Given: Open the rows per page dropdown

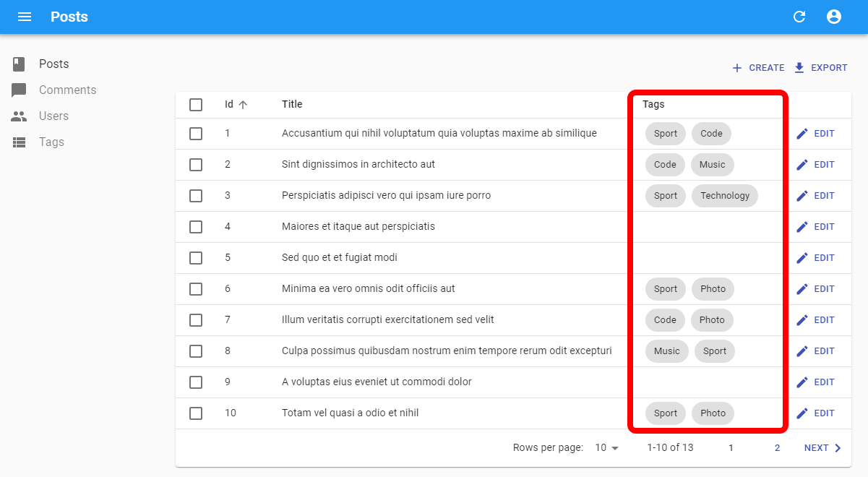Looking at the screenshot, I should coord(607,448).
